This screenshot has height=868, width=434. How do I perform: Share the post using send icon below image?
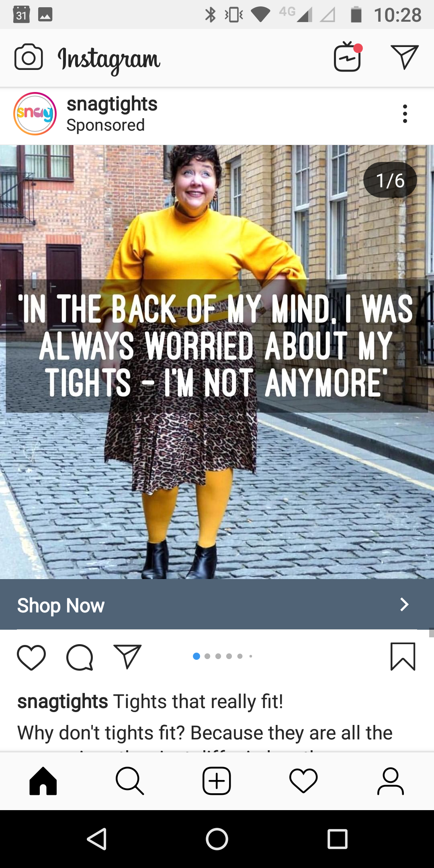tap(127, 657)
